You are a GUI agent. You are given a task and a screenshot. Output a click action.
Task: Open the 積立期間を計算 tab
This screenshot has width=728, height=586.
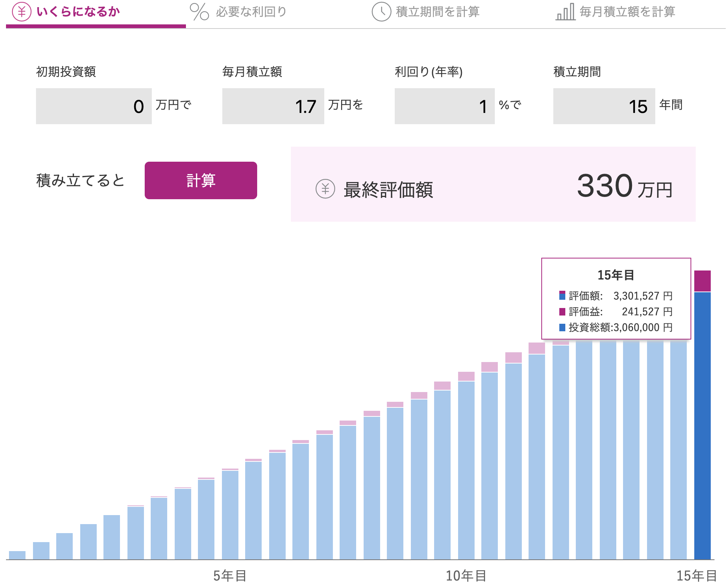426,12
